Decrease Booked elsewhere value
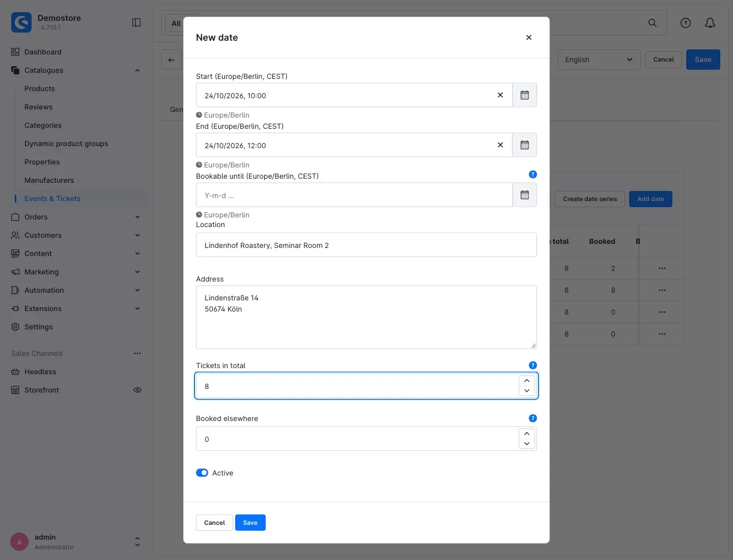The image size is (733, 560). [527, 444]
